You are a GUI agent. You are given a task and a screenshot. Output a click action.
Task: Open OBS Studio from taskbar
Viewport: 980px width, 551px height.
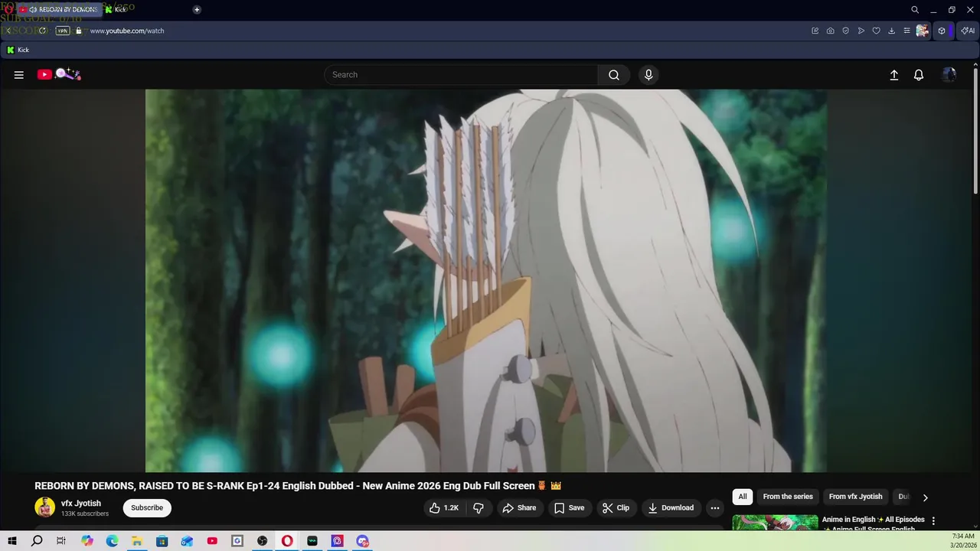pyautogui.click(x=263, y=541)
